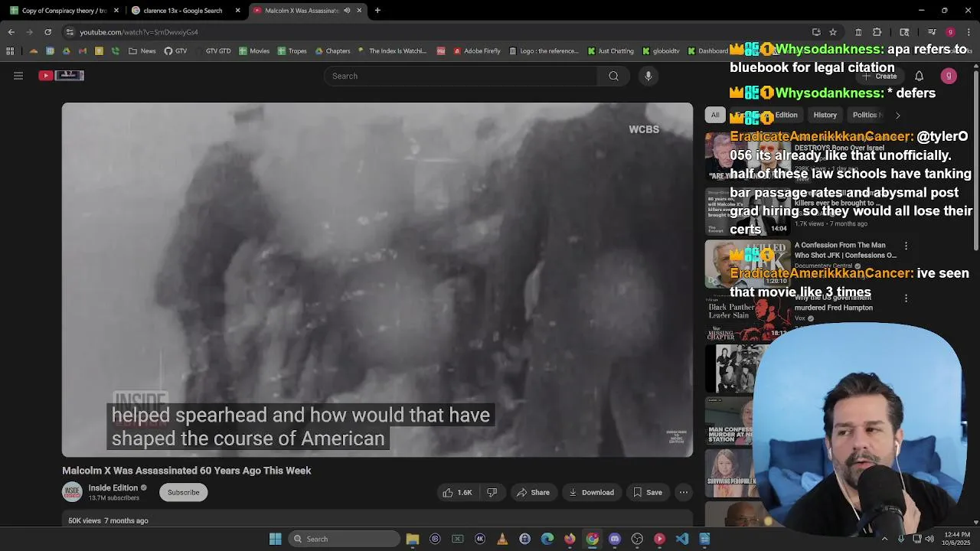
Task: Open the browser extensions puzzle icon
Action: coord(877,32)
